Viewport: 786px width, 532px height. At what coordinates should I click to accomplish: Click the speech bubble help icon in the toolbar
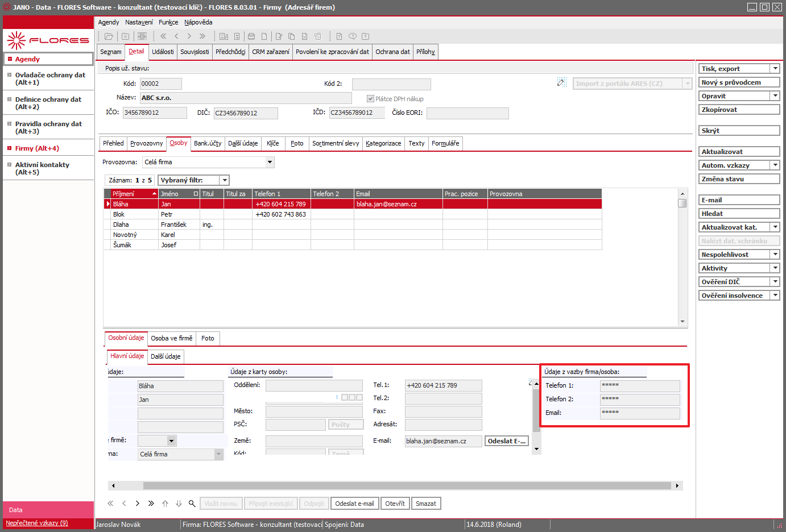click(352, 36)
